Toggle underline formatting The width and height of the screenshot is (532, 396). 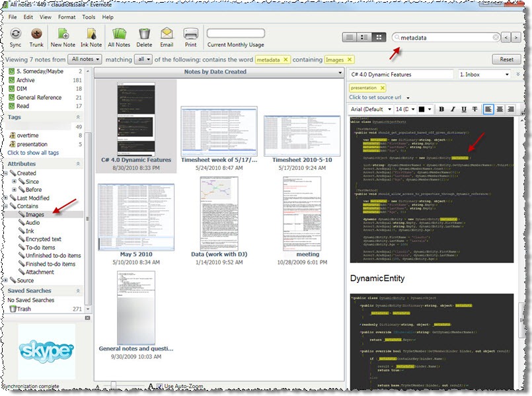[464, 109]
